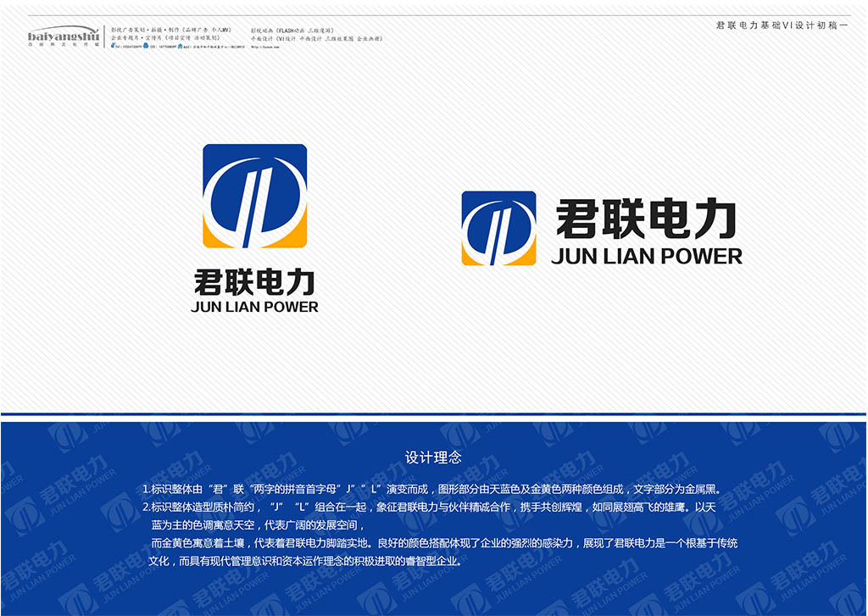Click the JL emblem beside the horizontal logo
The image size is (868, 616).
(498, 228)
